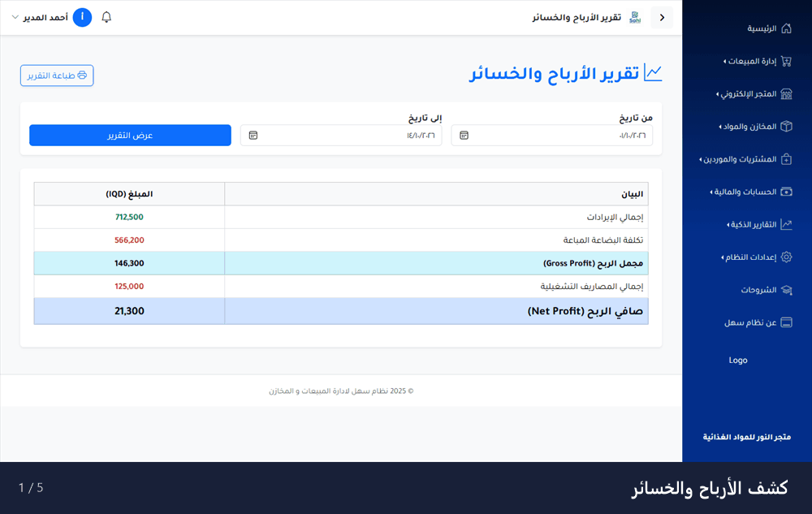
Task: Click the box icon for المخازن والمواد
Action: click(786, 127)
